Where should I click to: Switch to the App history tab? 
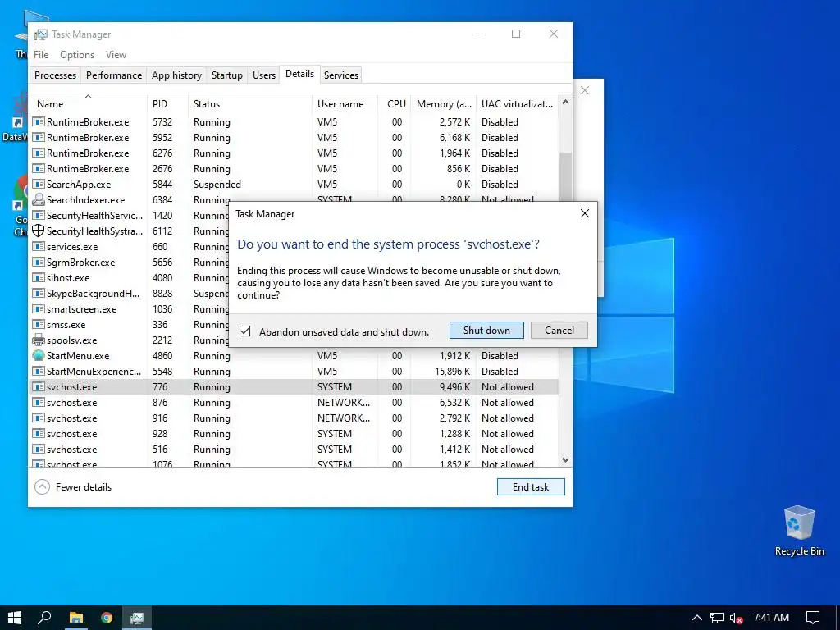[176, 75]
